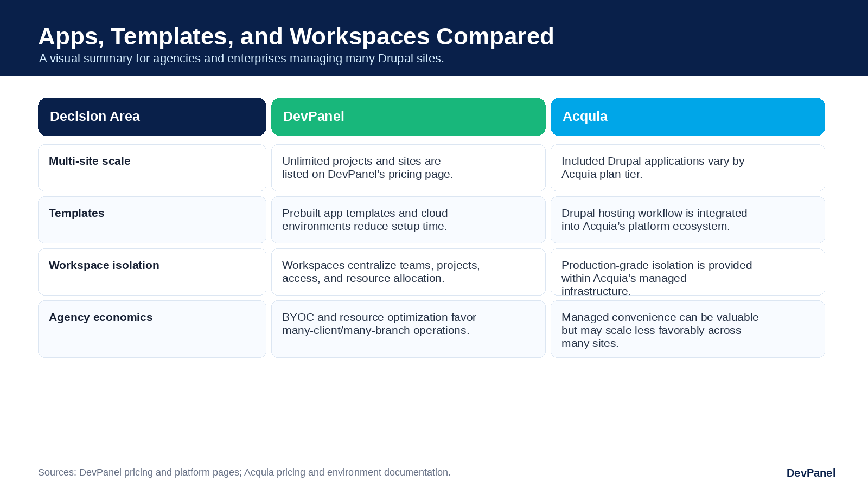The height and width of the screenshot is (488, 868).
Task: Click the 'Unlimited projects and sites' cell
Action: (x=408, y=168)
